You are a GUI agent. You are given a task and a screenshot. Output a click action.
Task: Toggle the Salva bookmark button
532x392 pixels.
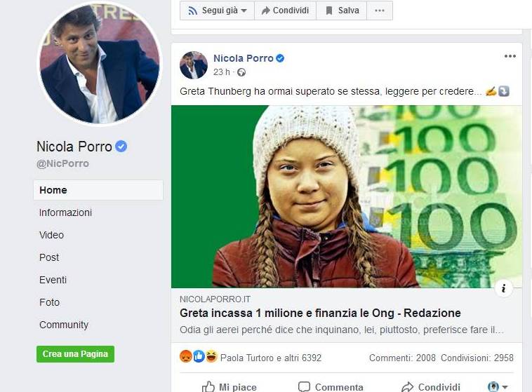pos(340,11)
